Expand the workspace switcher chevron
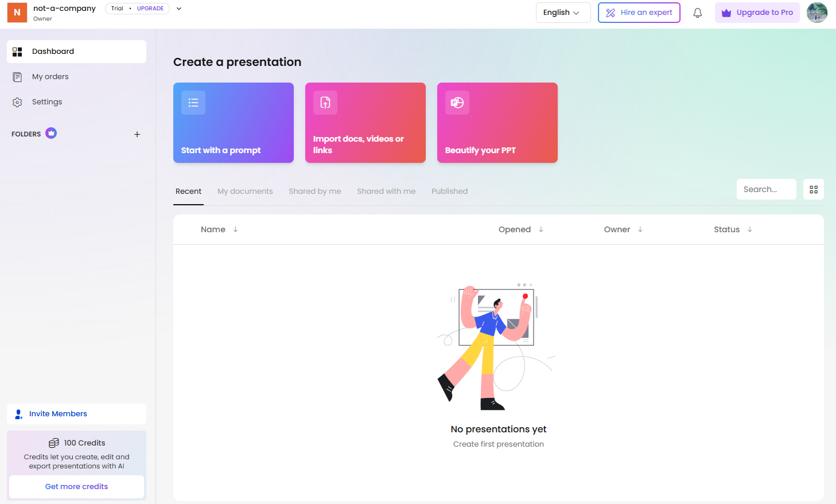Viewport: 836px width, 504px height. 179,9
